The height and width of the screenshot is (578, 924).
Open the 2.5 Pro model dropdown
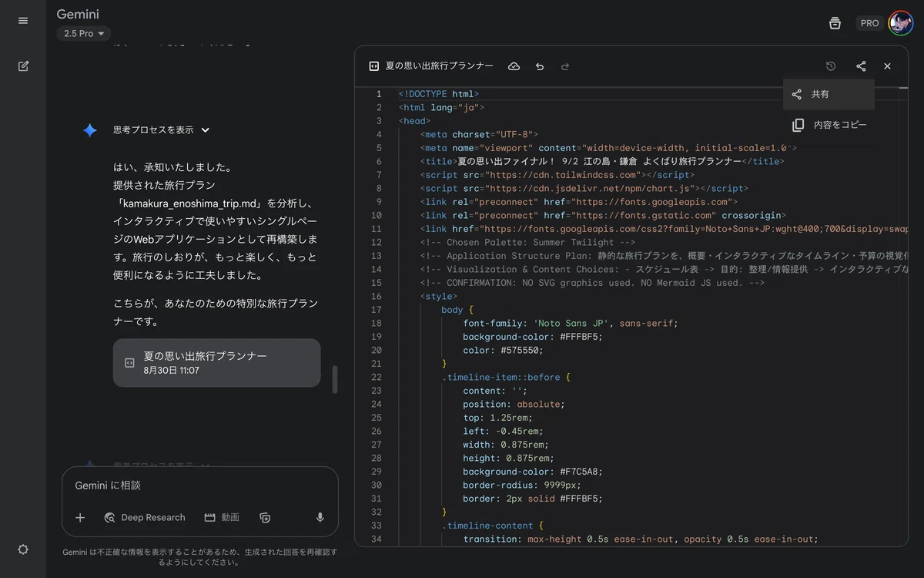(84, 33)
